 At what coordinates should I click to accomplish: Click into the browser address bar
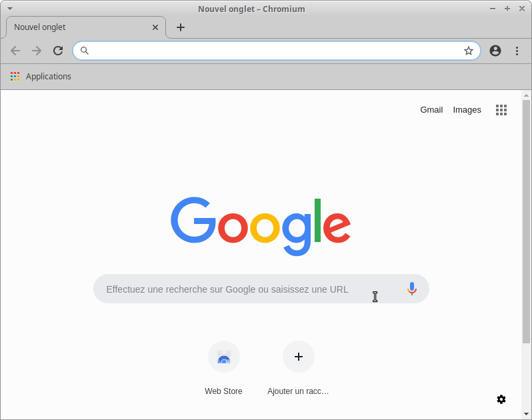pos(273,51)
